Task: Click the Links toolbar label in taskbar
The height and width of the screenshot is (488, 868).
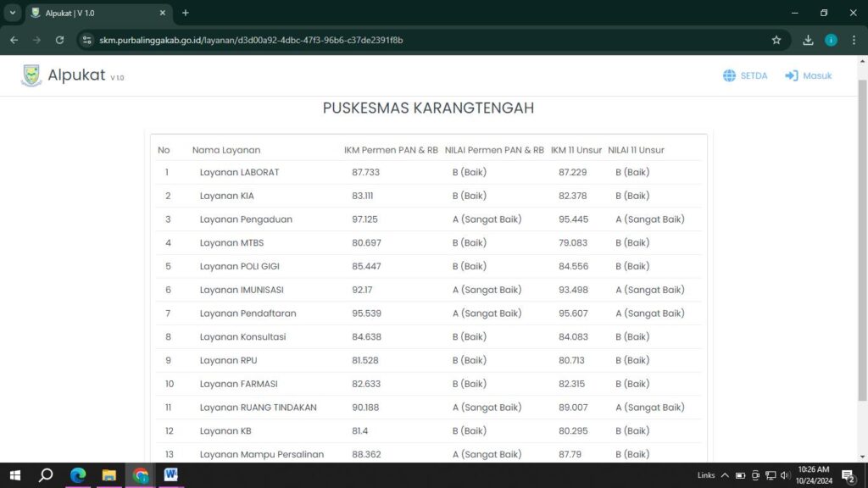Action: click(706, 475)
